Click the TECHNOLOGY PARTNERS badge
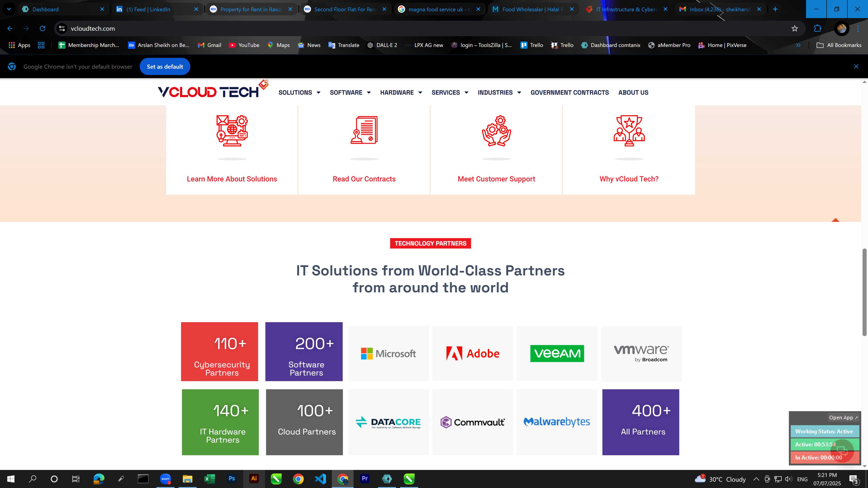The image size is (868, 488). [430, 243]
